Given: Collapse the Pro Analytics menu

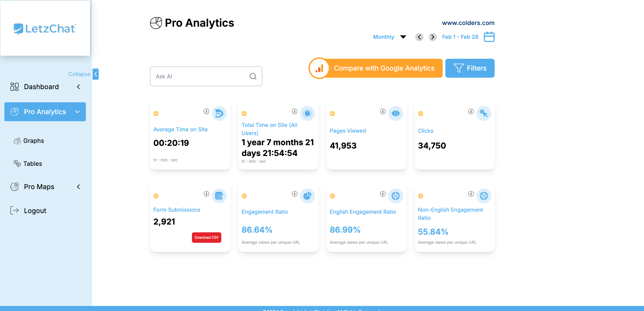Looking at the screenshot, I should pyautogui.click(x=77, y=112).
